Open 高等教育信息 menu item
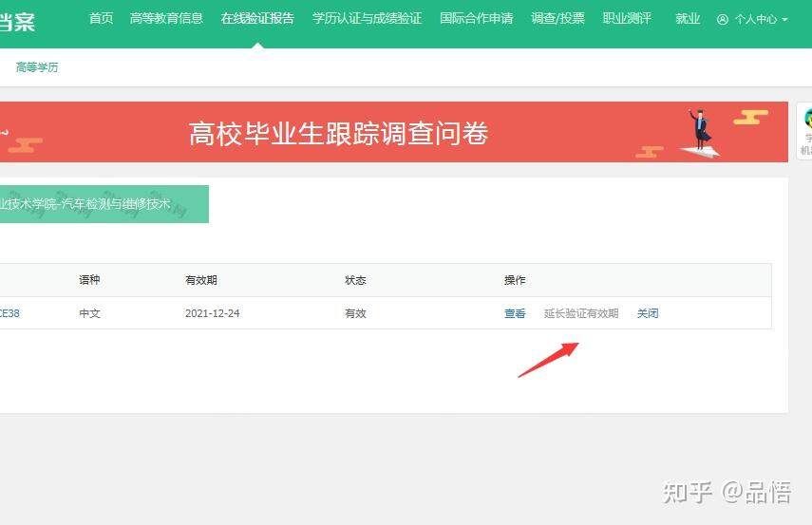This screenshot has height=525, width=812. click(x=166, y=19)
